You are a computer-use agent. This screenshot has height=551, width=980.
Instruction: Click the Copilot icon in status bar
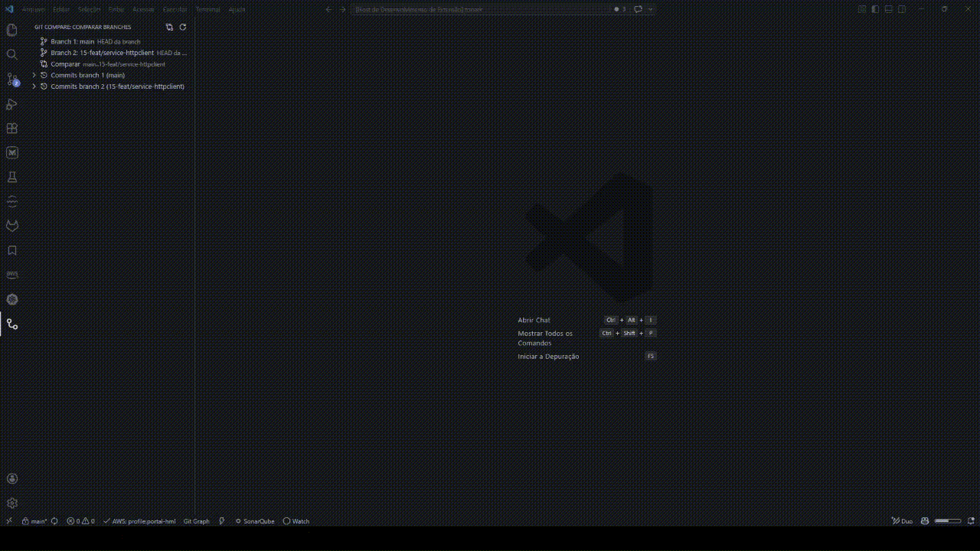coord(925,521)
